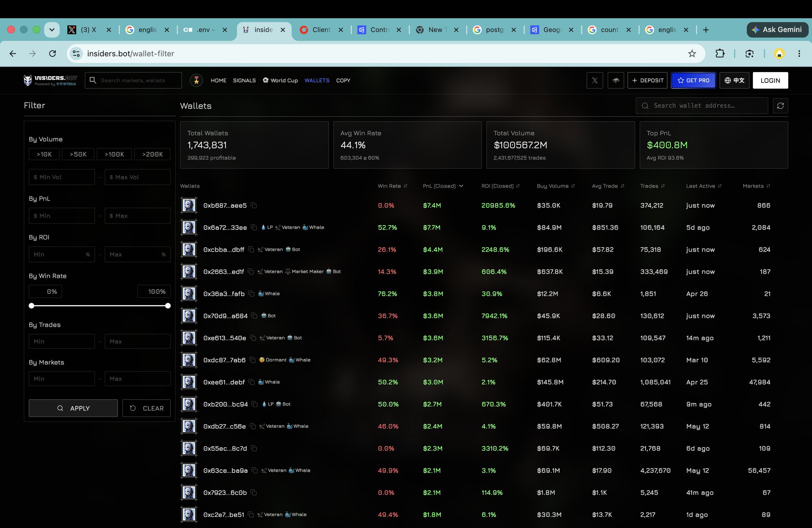
Task: Click the Insiders.bot logo
Action: click(50, 80)
